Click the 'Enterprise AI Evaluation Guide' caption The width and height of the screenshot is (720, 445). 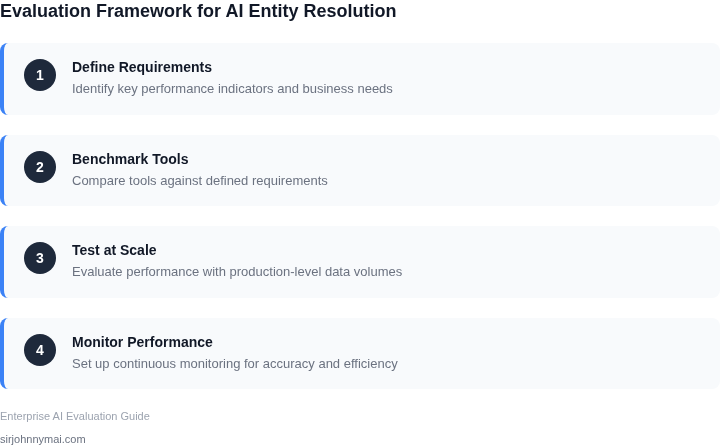75,416
